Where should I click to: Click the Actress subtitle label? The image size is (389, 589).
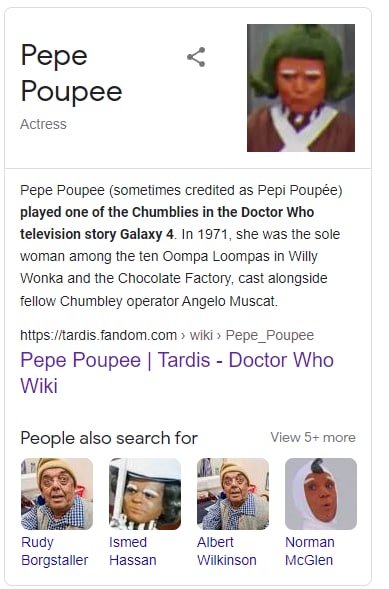click(43, 124)
